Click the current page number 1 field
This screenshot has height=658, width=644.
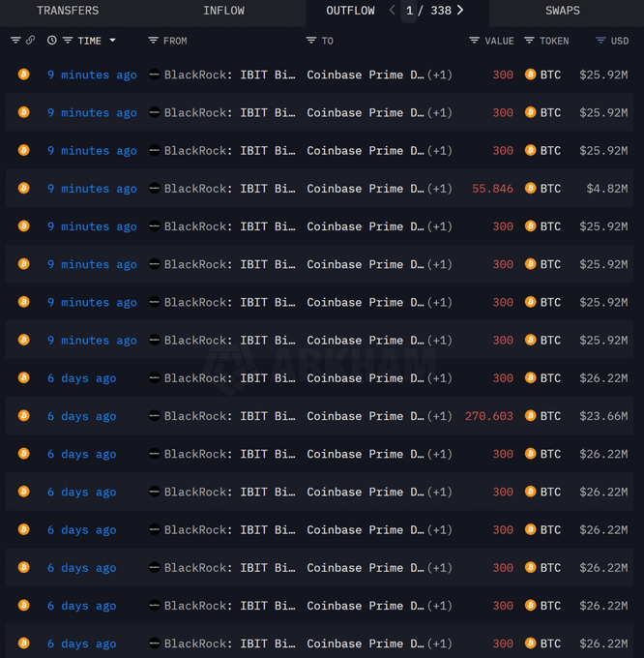coord(409,11)
